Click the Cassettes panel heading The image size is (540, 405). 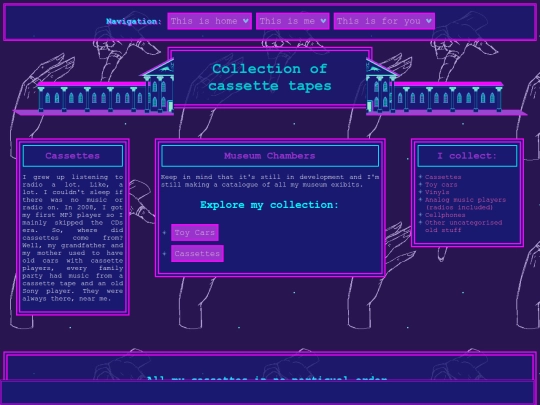pos(73,156)
